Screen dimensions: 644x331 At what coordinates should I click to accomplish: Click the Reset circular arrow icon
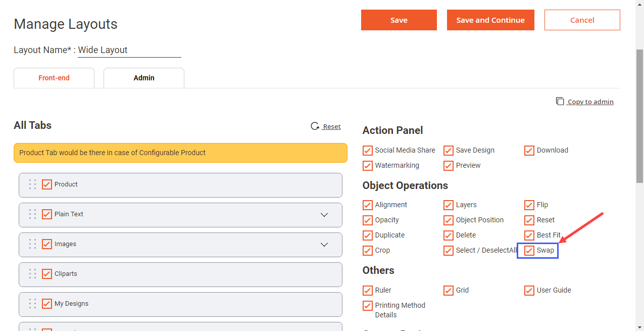pyautogui.click(x=315, y=126)
